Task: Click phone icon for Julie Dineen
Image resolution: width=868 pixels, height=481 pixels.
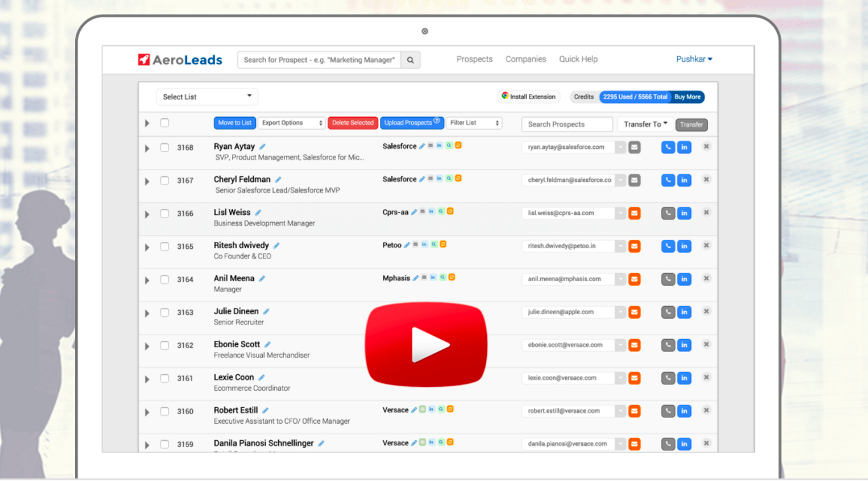Action: pos(668,312)
